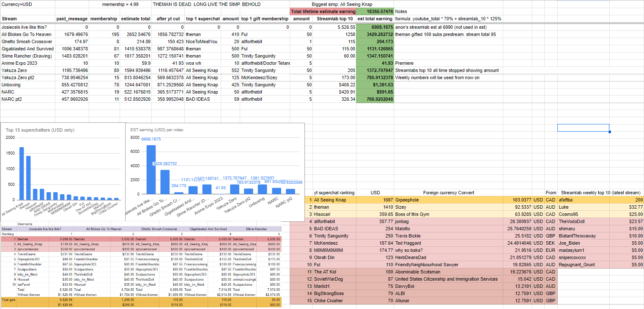Select the "Total lifetime estimate earning" red cell
Viewport: 644px width, 309px height.
click(323, 11)
